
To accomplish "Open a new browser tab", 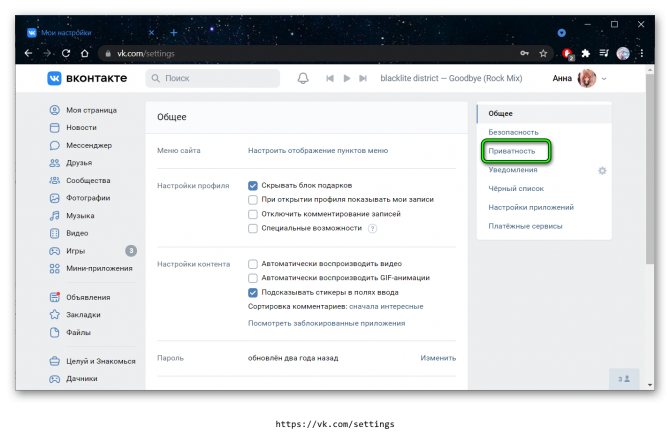I will [173, 32].
